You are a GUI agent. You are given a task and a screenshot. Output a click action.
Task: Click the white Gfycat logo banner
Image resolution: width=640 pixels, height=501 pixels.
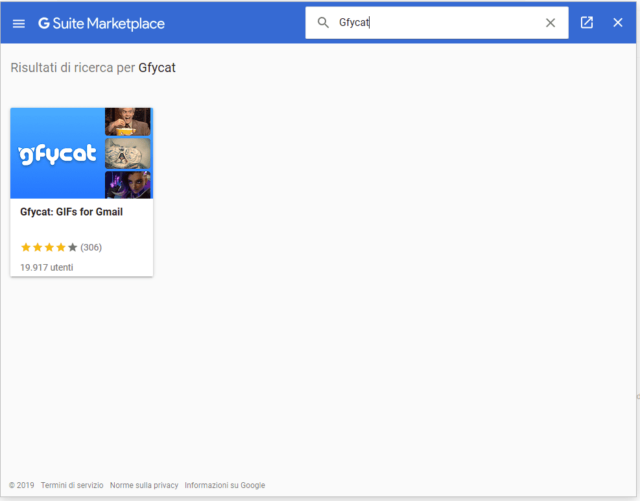click(x=58, y=154)
